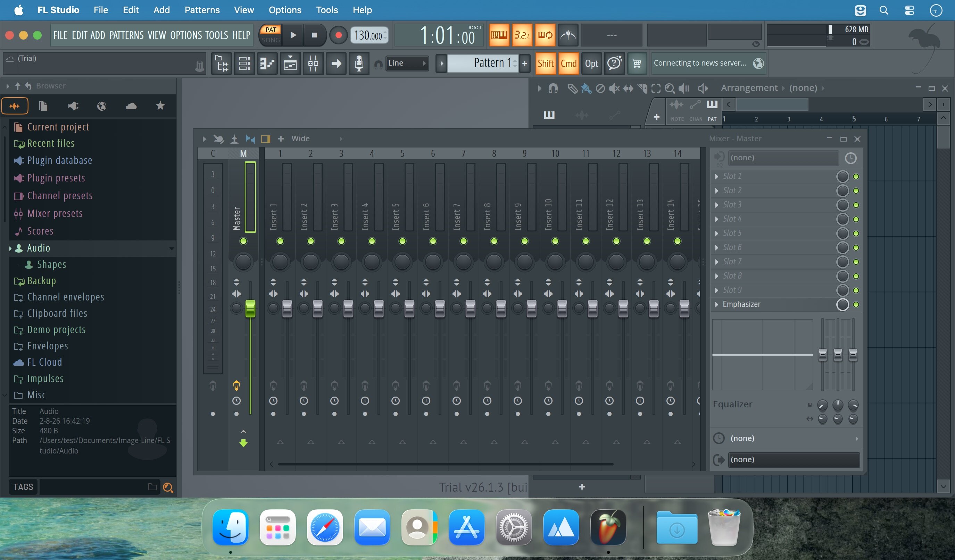This screenshot has width=955, height=560.
Task: Mute the Insert 7 mixer track
Action: click(464, 241)
